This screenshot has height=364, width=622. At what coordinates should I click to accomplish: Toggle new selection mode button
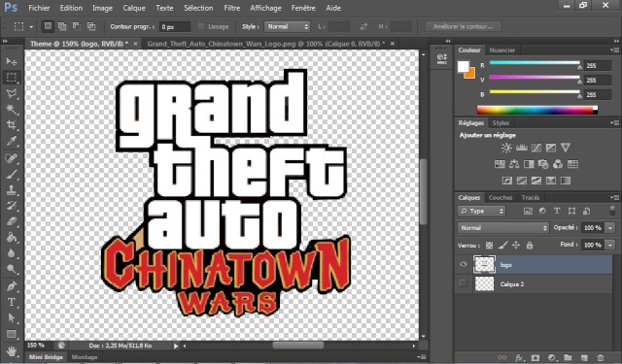click(48, 26)
